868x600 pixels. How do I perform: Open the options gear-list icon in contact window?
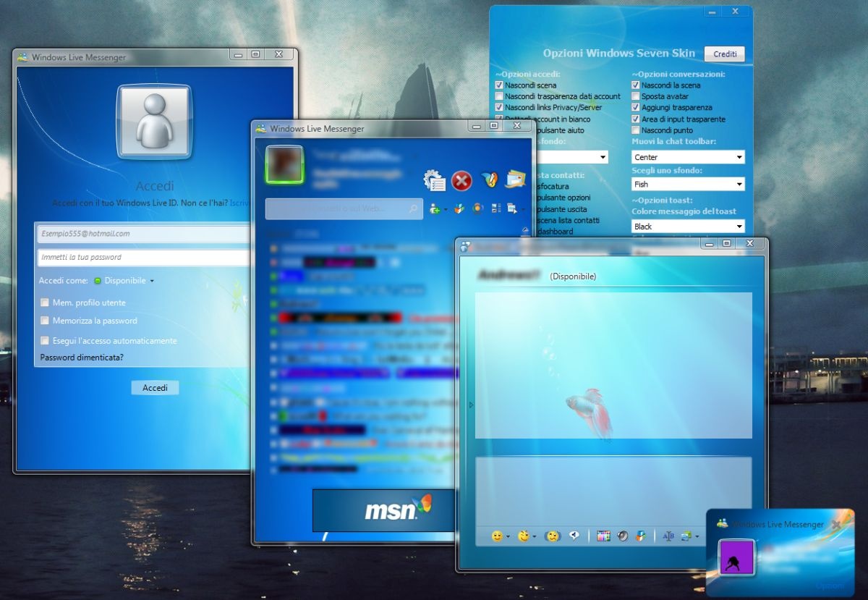click(x=435, y=180)
